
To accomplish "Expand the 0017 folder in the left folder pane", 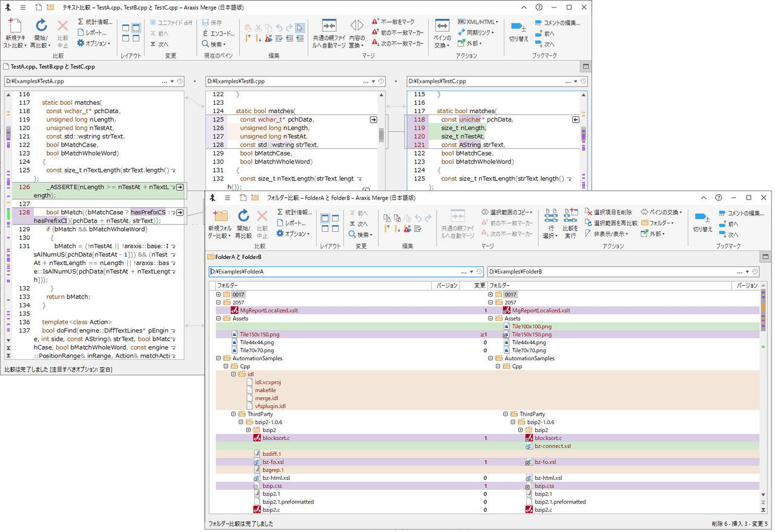I will tap(219, 294).
